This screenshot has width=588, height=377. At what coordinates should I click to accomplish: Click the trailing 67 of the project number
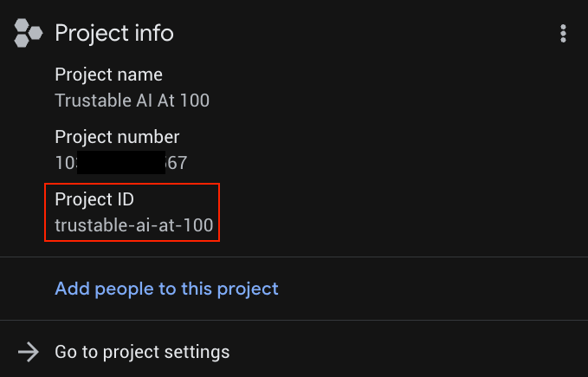click(177, 162)
